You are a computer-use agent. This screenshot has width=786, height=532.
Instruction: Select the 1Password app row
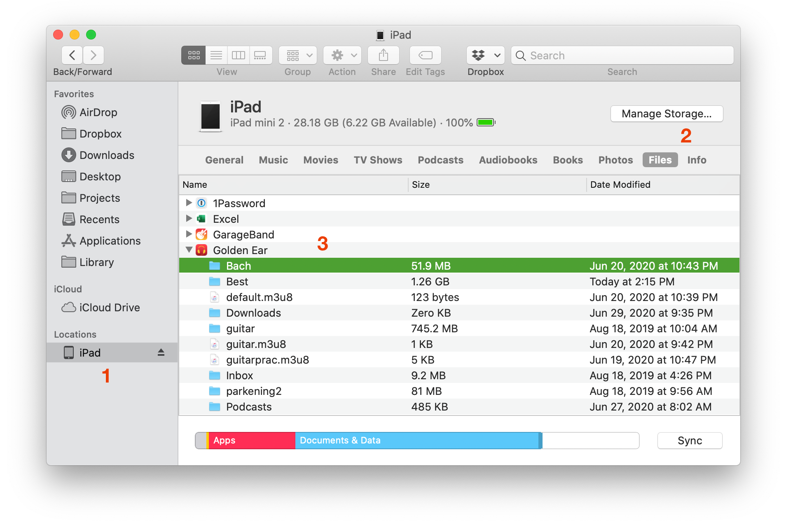459,203
